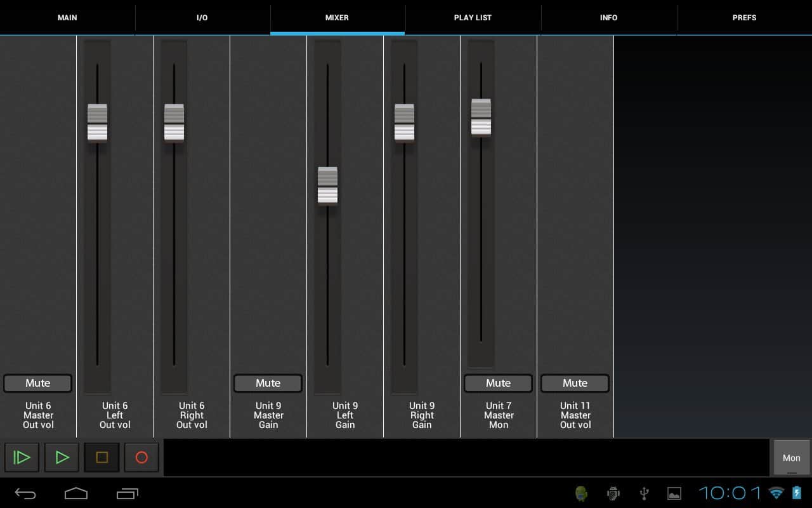Start recording with the red Record button
This screenshot has height=508, width=812.
coord(141,457)
